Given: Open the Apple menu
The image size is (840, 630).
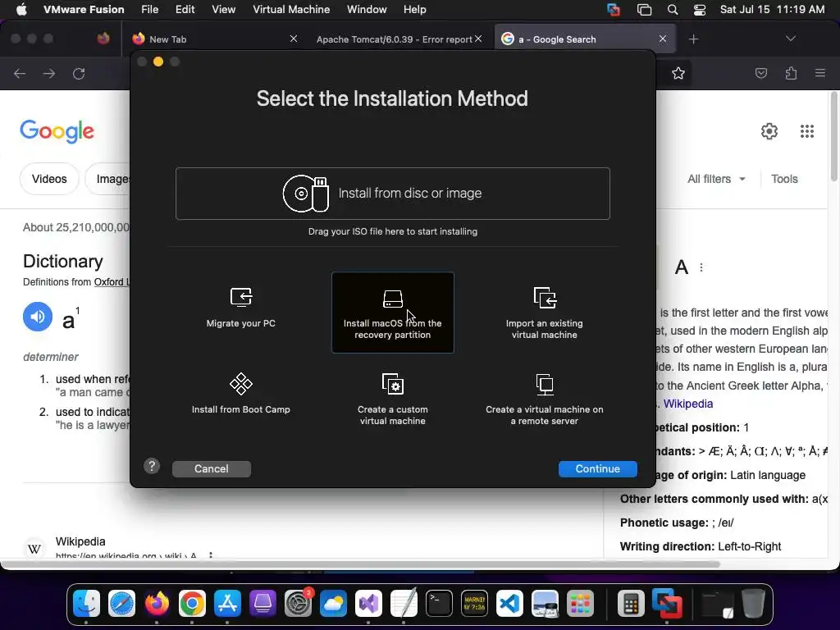Looking at the screenshot, I should point(21,10).
